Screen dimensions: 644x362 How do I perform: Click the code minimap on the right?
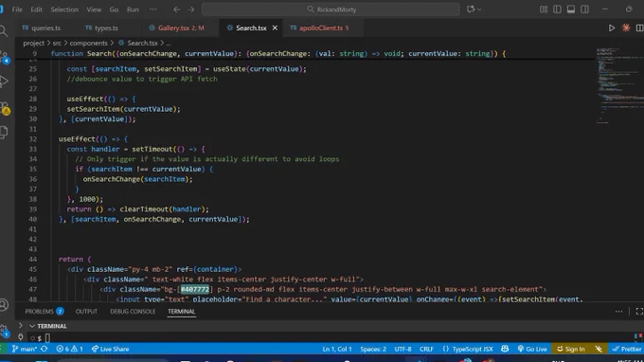[x=619, y=86]
